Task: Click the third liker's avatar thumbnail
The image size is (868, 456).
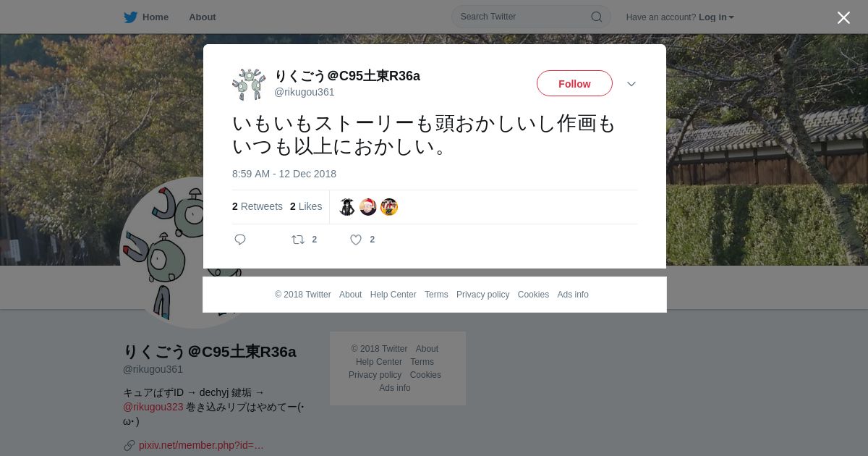Action: (389, 207)
